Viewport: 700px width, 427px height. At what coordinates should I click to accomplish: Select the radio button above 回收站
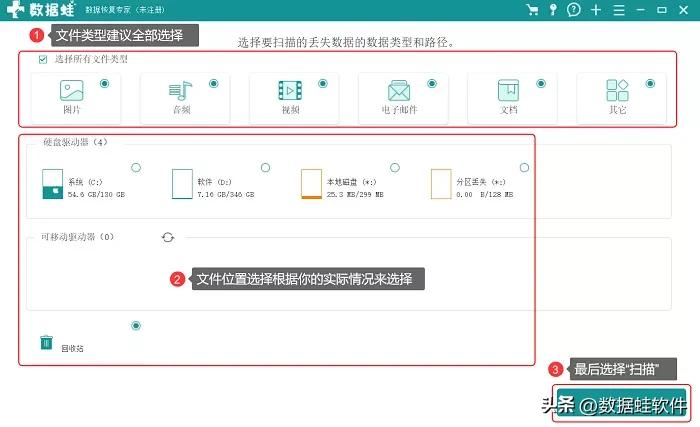point(136,325)
